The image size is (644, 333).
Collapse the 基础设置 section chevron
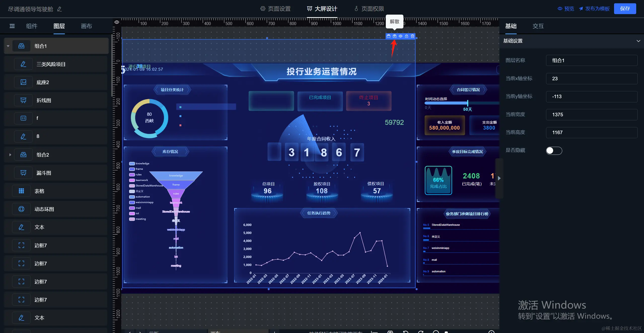[x=638, y=41]
